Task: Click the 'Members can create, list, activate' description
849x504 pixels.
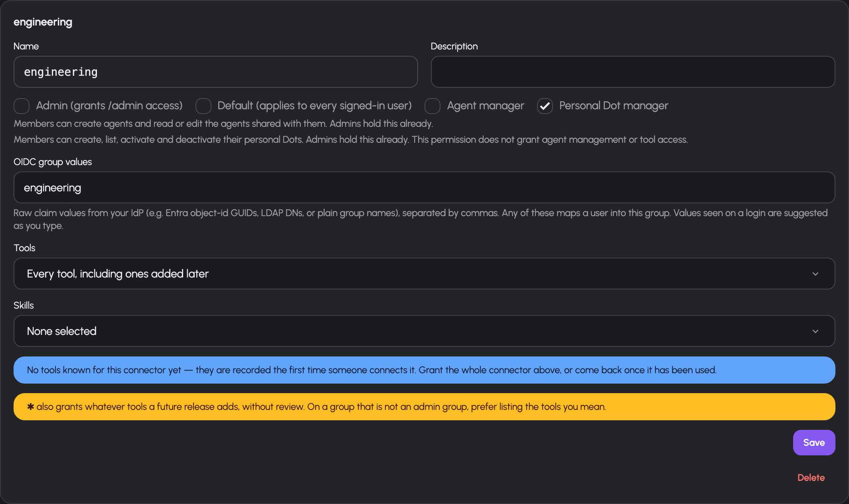Action: coord(351,140)
